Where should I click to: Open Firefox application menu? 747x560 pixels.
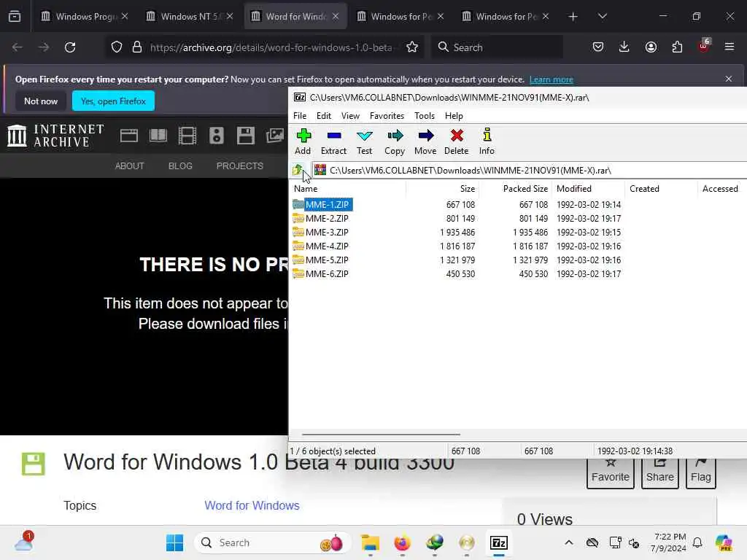[x=729, y=47]
